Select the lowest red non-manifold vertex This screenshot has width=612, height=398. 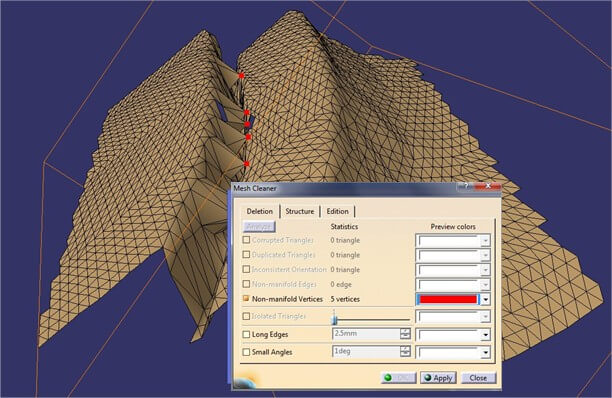[247, 164]
